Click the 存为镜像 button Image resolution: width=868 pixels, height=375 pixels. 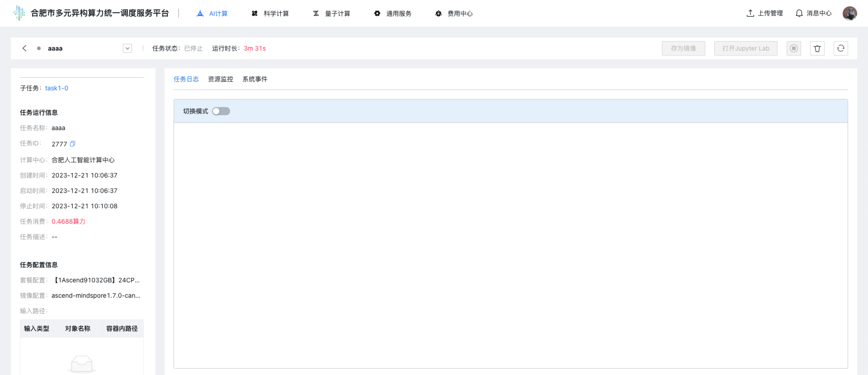pos(683,48)
